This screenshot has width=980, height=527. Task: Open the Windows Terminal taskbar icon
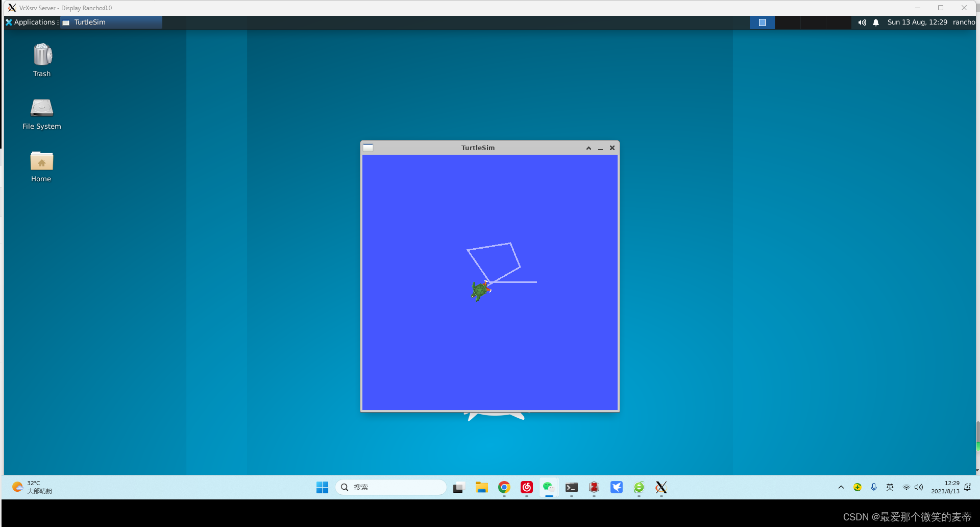coord(571,488)
